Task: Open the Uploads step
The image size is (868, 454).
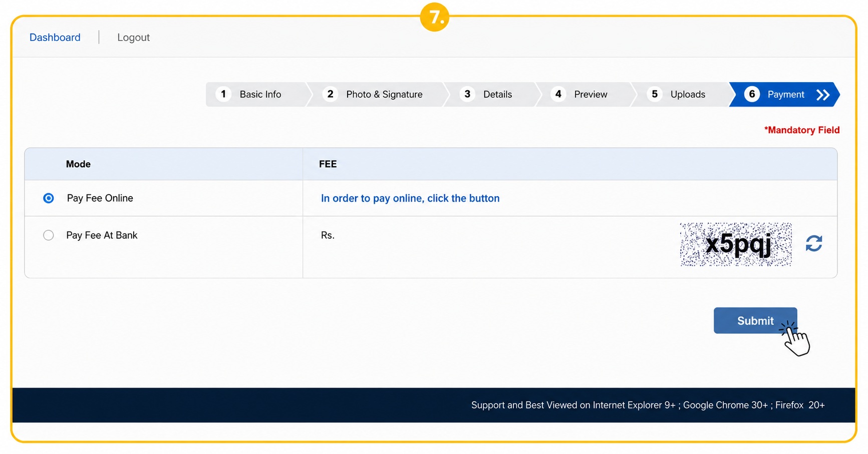Action: click(x=688, y=94)
